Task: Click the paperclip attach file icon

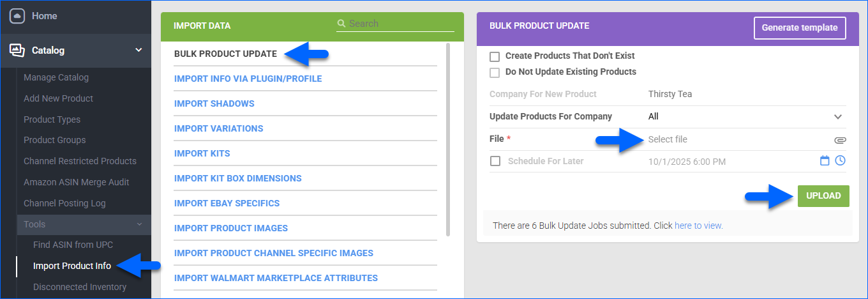Action: point(840,140)
